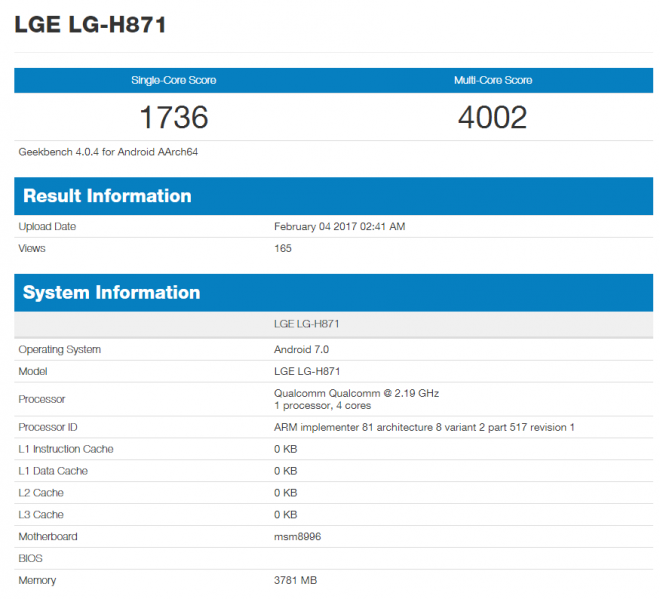Select the 3781 MB memory value
This screenshot has width=660, height=599.
(x=295, y=580)
